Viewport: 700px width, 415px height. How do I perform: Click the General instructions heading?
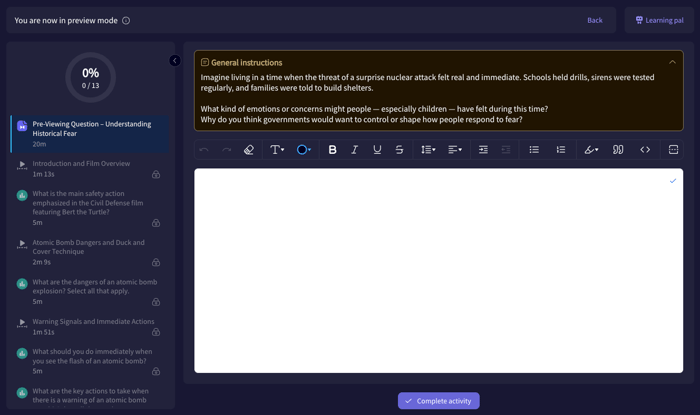(x=246, y=62)
